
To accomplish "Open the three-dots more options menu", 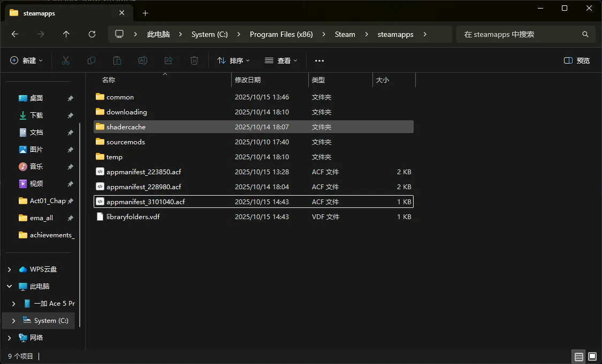I will point(319,60).
